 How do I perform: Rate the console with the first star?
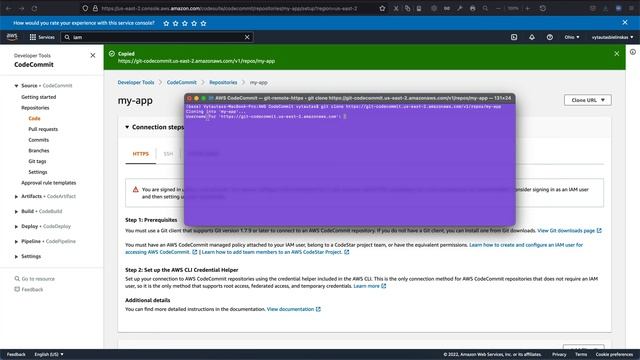click(x=166, y=23)
